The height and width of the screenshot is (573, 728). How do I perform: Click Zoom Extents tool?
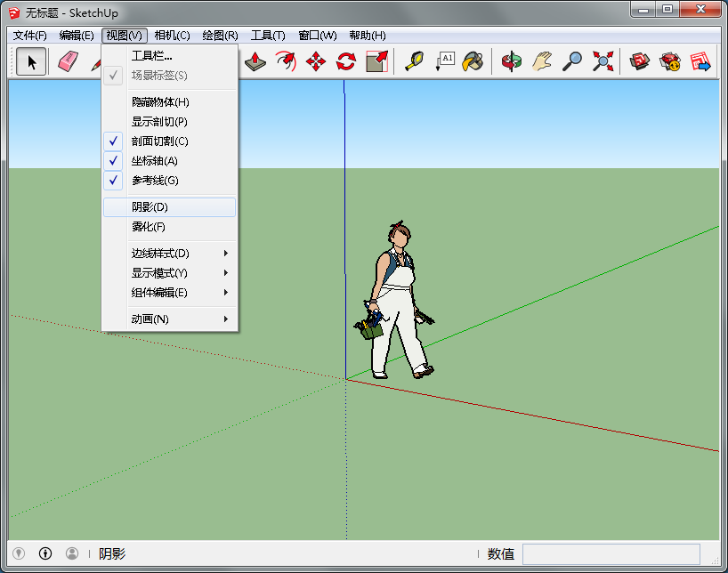[603, 61]
